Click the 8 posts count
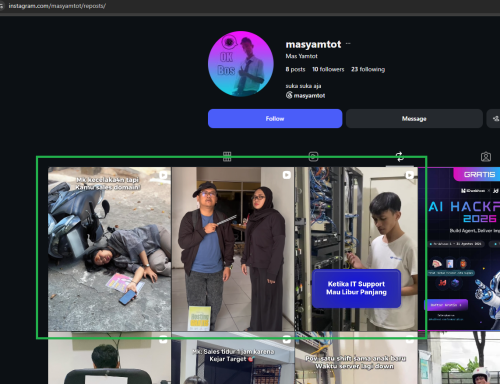The width and height of the screenshot is (500, 384). (295, 69)
